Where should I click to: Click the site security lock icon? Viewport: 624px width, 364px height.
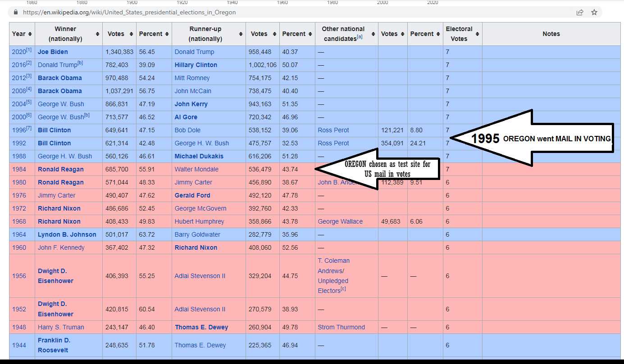point(17,13)
